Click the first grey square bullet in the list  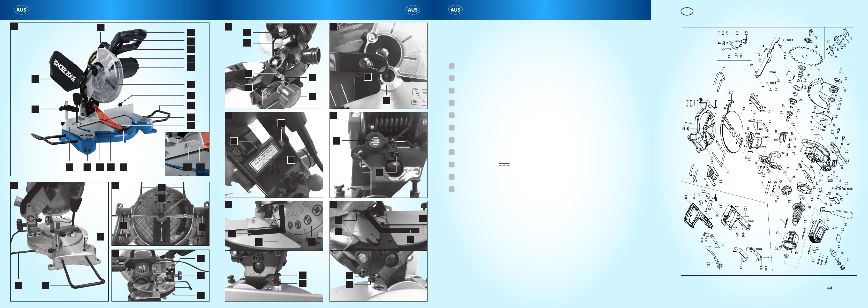452,66
